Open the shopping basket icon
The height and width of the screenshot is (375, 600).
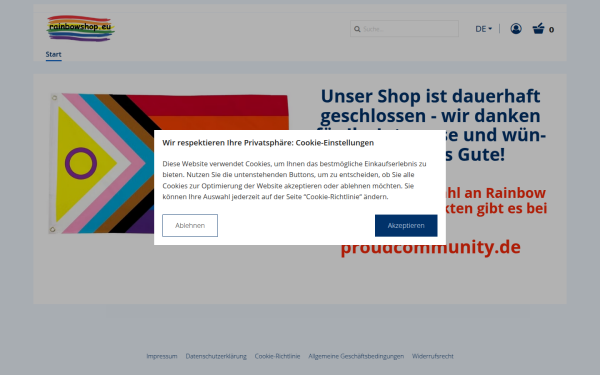click(538, 29)
